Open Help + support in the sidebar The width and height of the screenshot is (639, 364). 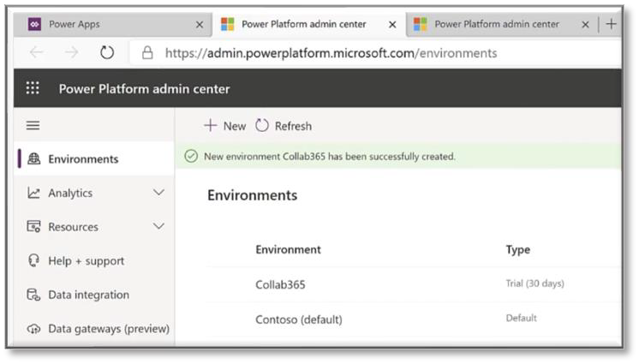click(x=94, y=260)
